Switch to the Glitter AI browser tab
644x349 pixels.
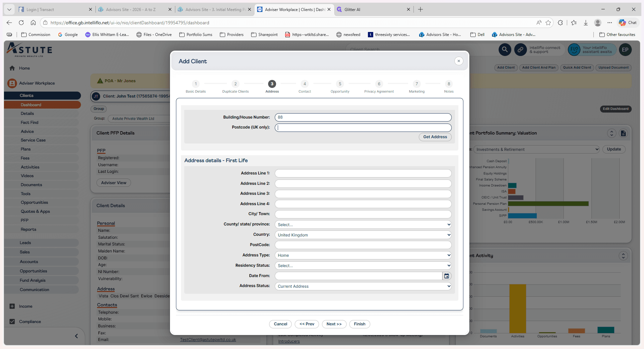click(x=374, y=10)
